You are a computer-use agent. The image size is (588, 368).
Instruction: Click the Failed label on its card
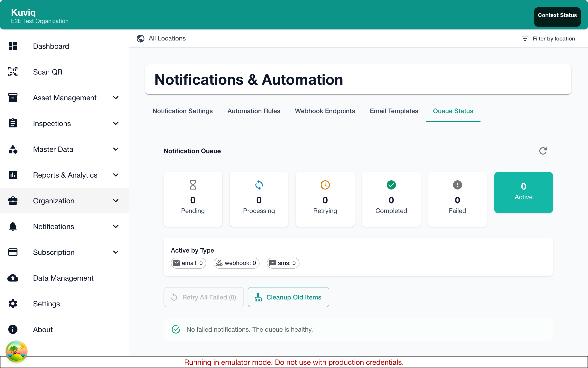click(x=457, y=211)
